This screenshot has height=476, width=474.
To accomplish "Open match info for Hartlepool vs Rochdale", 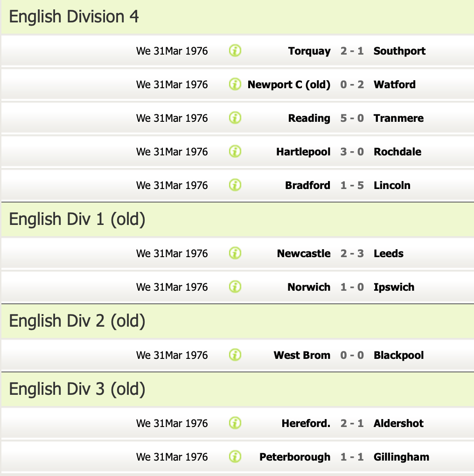I will (x=235, y=152).
